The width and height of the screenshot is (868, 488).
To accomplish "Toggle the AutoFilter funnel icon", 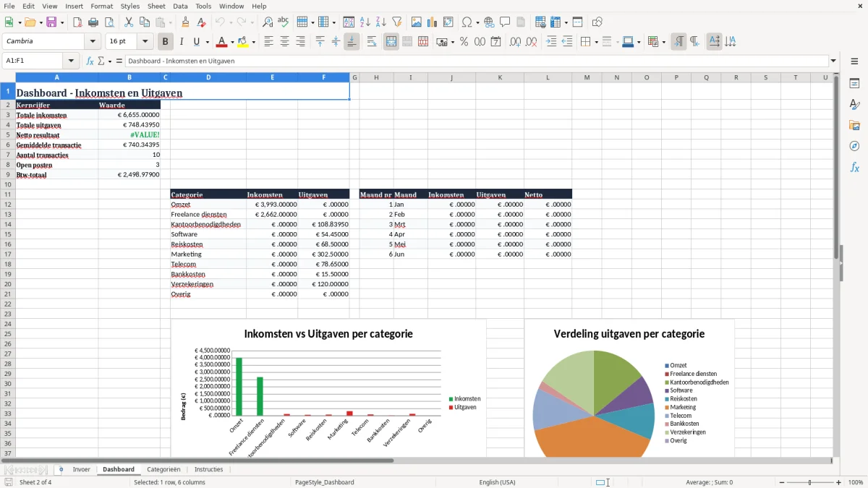I will click(396, 22).
